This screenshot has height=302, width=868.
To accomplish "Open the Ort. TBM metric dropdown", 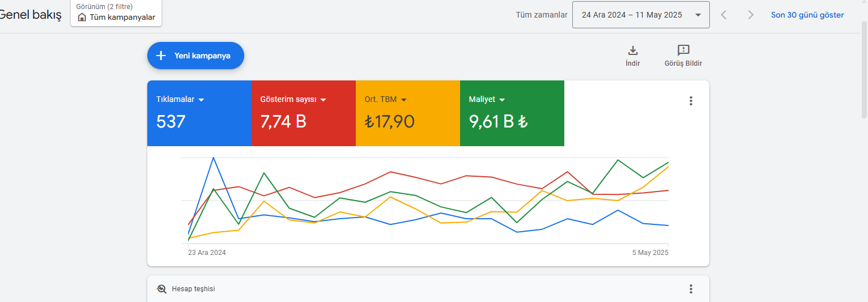I will pos(386,99).
